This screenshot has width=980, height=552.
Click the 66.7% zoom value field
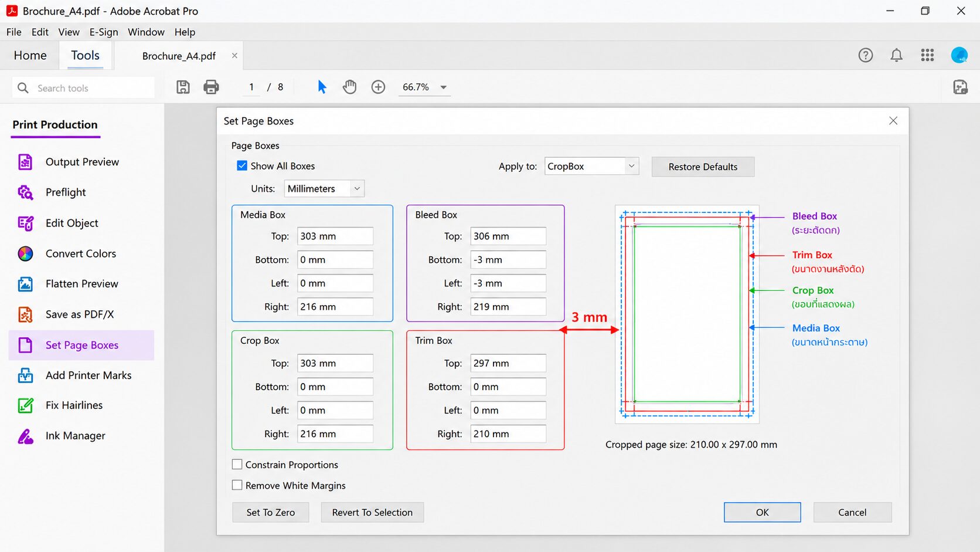(416, 87)
